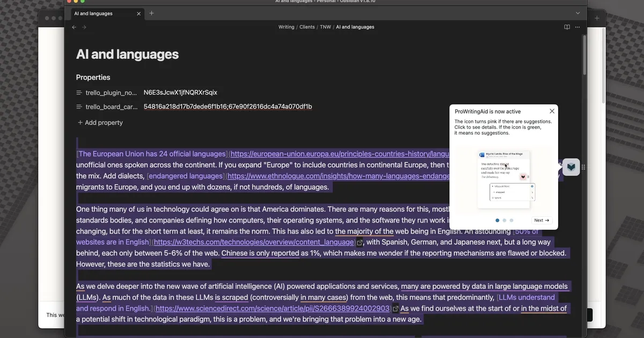
Task: Click the underlined 'in many cases' phrase
Action: 323,297
